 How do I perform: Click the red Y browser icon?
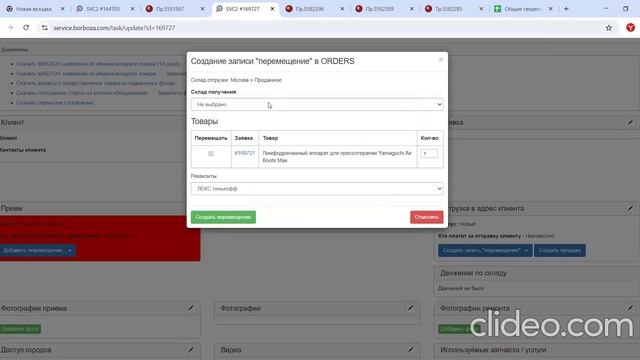[630, 27]
